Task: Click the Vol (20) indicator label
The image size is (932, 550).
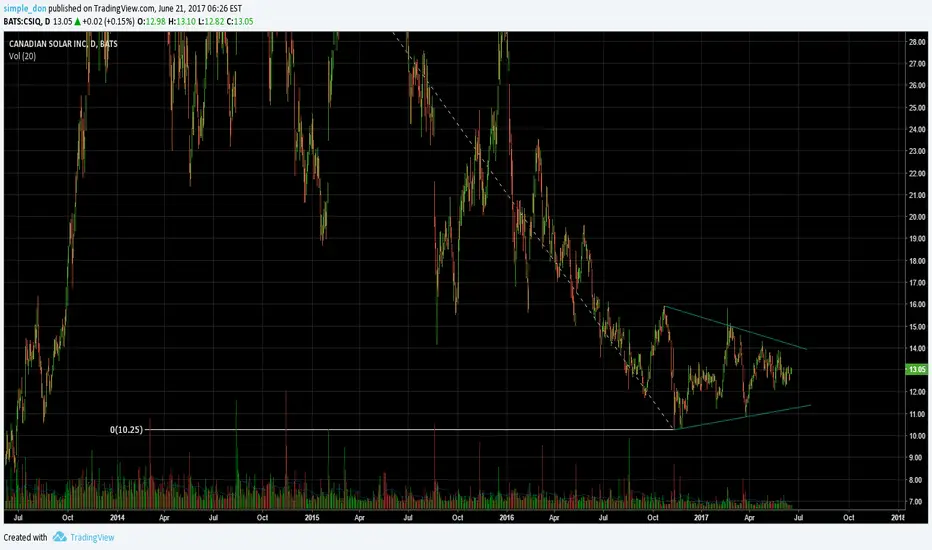Action: coord(22,56)
